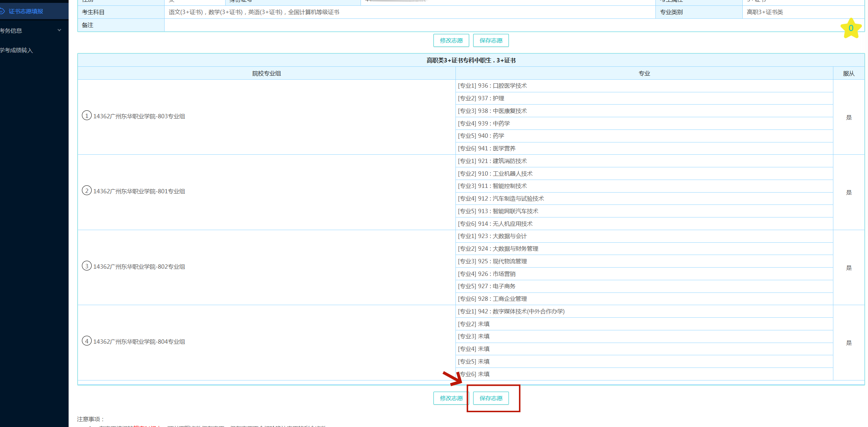Screen dimensions: 868x427
Task: Click top 保存志愿 button
Action: 491,40
